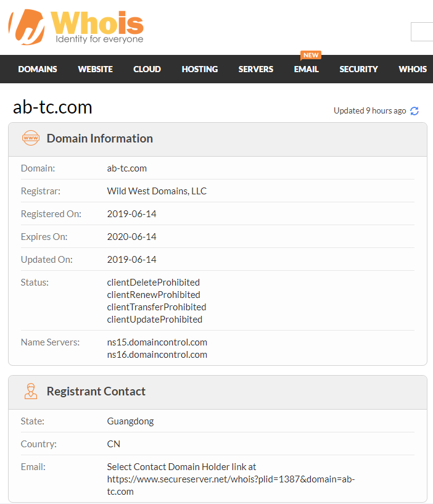This screenshot has height=504, width=433.
Task: Open the SECURITY menu
Action: [359, 69]
